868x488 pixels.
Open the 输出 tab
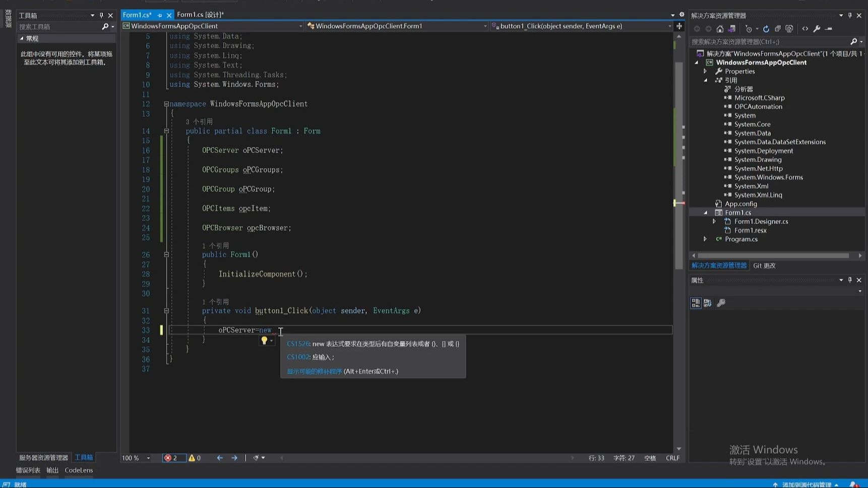click(52, 470)
